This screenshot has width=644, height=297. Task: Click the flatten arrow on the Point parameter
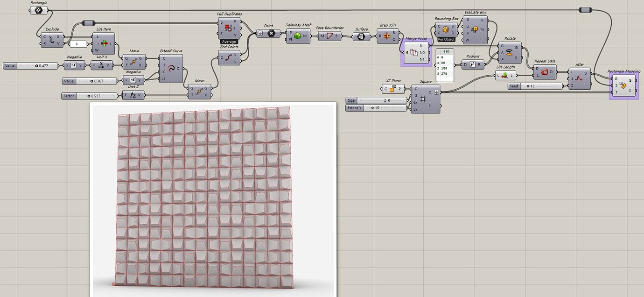pos(259,33)
